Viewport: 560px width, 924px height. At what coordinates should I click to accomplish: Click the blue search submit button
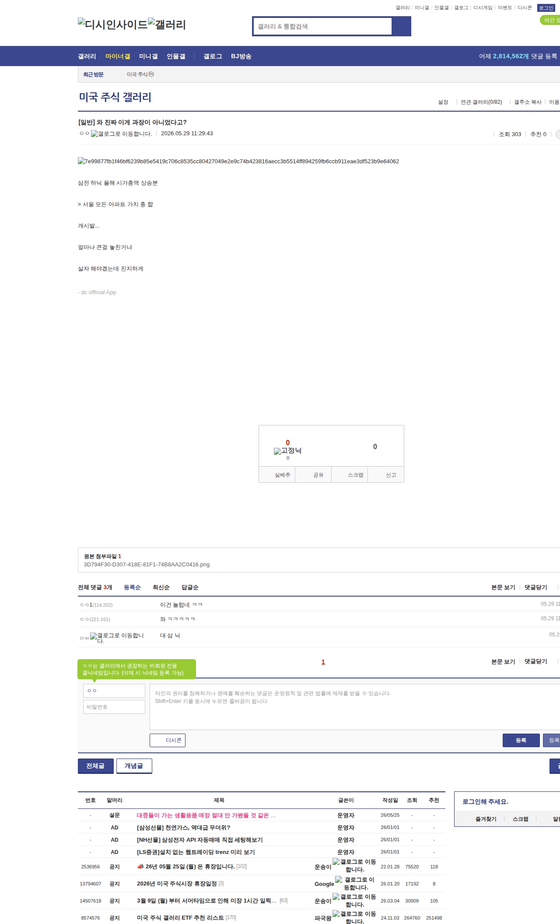[x=401, y=26]
